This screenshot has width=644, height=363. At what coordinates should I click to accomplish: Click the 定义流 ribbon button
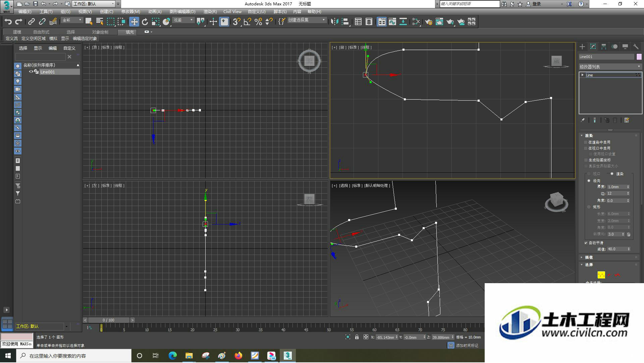[x=12, y=39]
